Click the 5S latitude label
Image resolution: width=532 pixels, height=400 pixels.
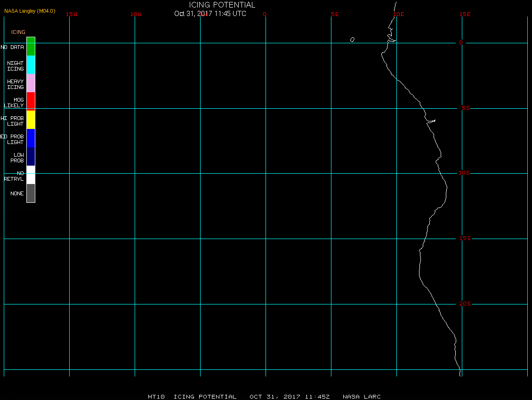466,108
